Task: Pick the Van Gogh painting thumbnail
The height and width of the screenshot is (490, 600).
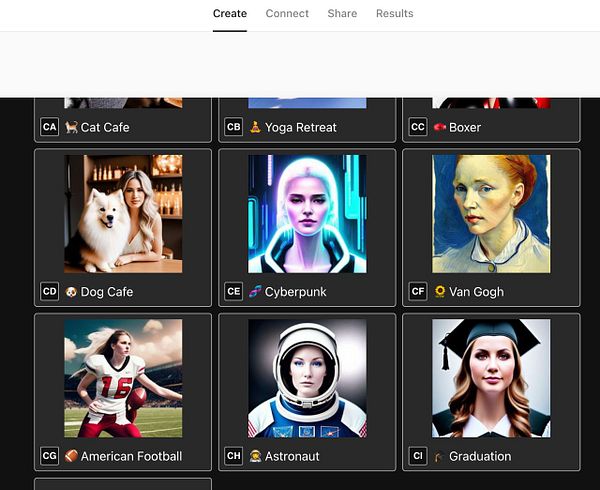Action: coord(491,214)
